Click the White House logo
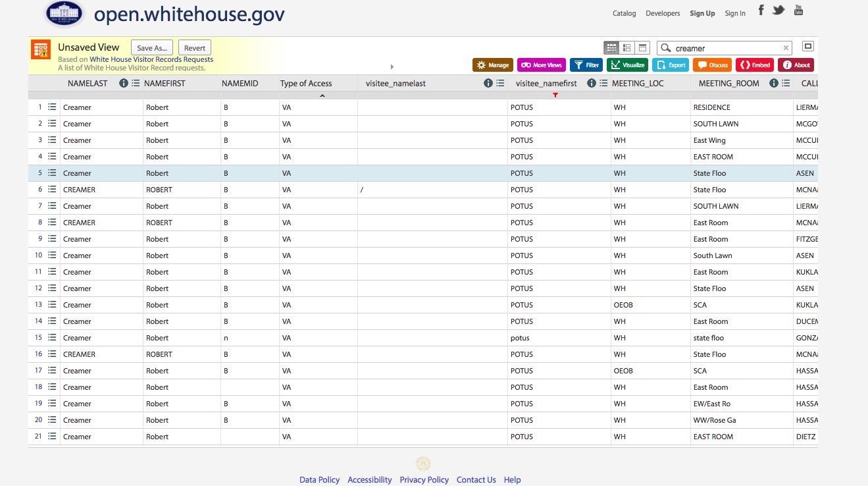 [x=64, y=13]
